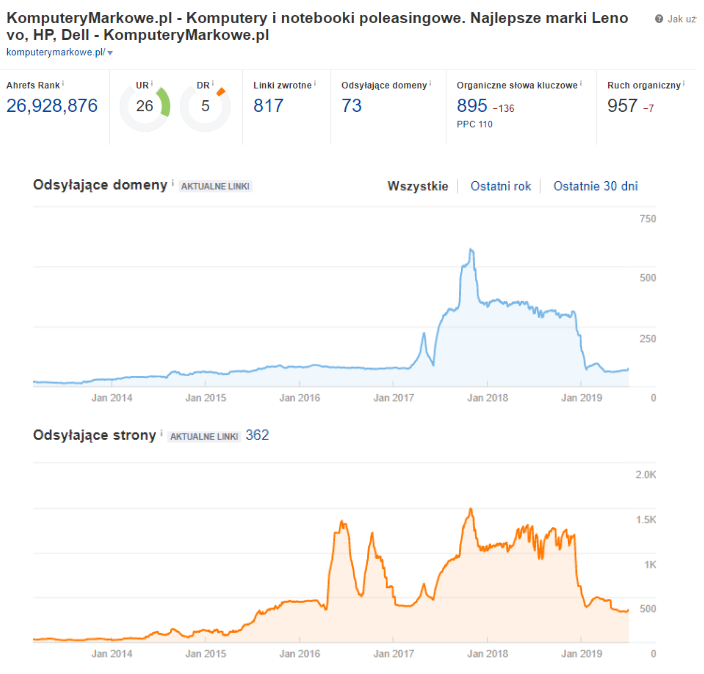
Task: Switch to Ostatni rok time range
Action: click(x=501, y=186)
